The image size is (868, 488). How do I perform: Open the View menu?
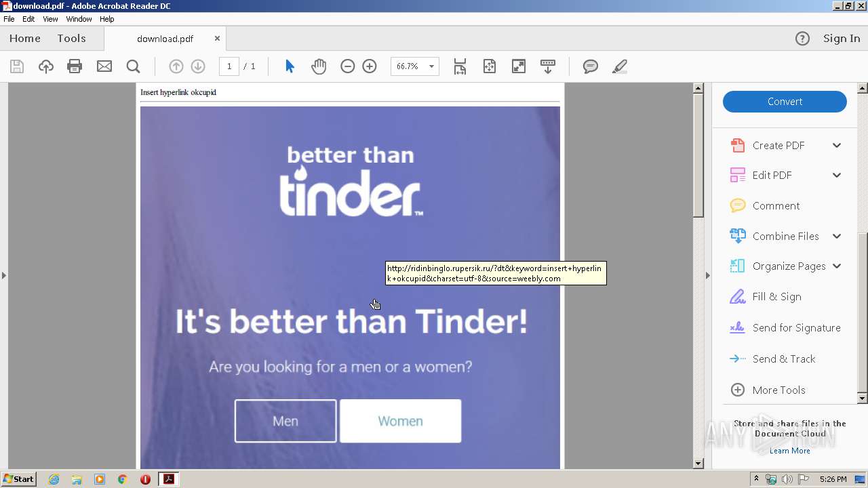50,19
